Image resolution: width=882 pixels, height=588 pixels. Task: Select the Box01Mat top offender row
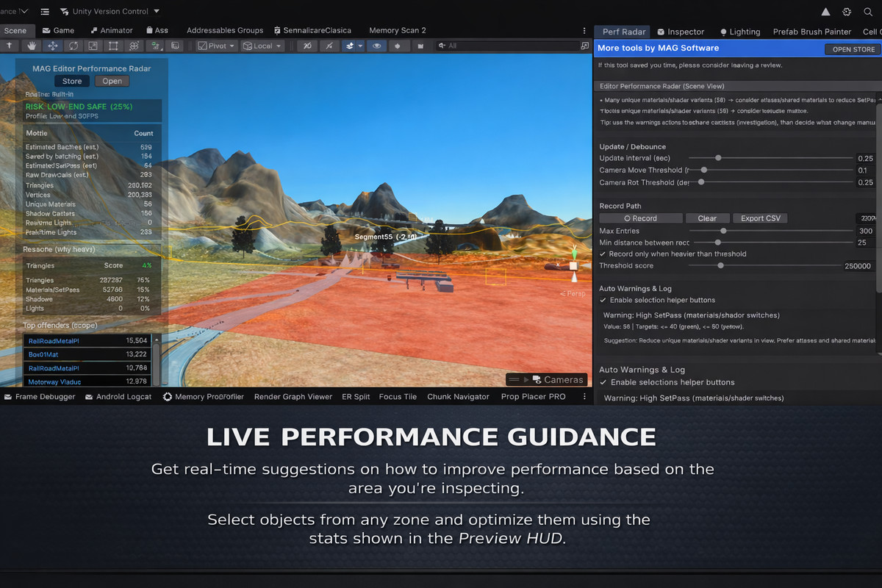(x=87, y=354)
